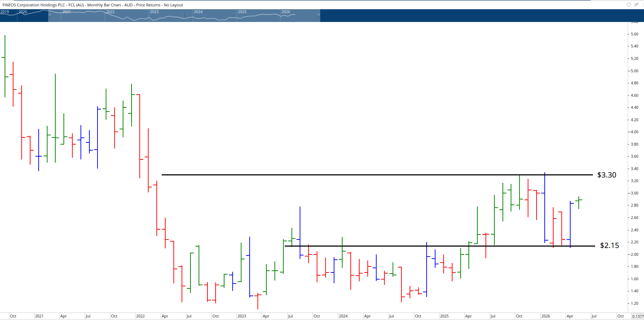The height and width of the screenshot is (321, 644).
Task: Click the 2022 label on the bottom date axis
Action: pyautogui.click(x=140, y=316)
